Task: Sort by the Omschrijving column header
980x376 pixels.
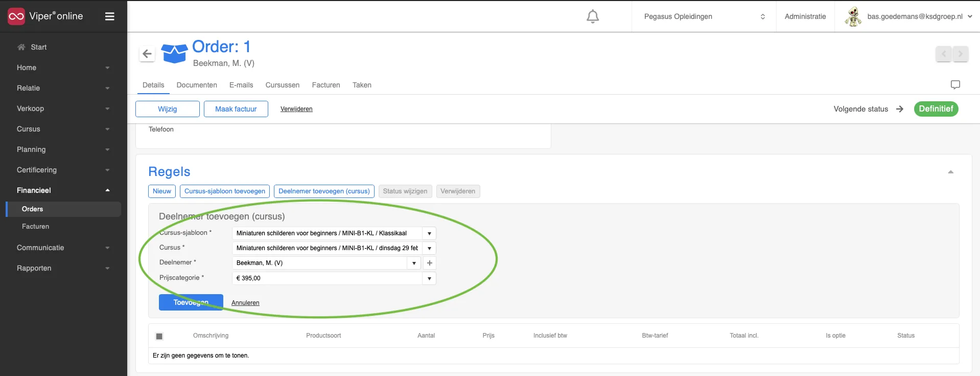Action: pos(211,336)
